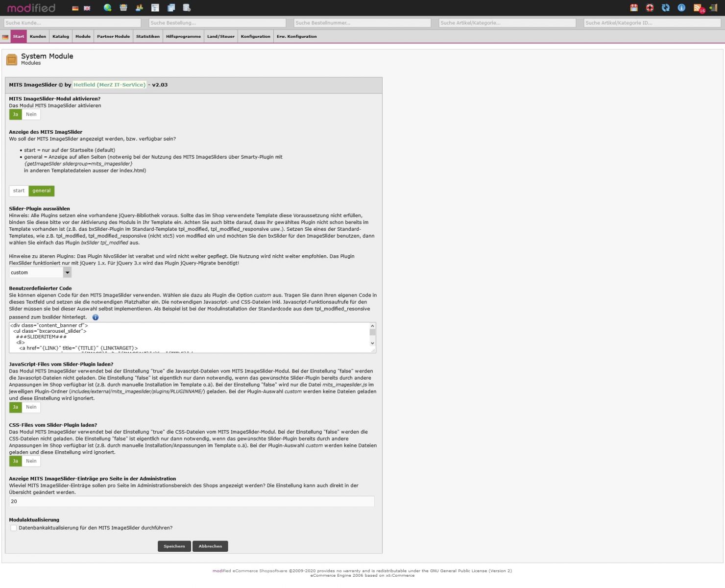Click the Suche Bestellung search field

click(217, 23)
